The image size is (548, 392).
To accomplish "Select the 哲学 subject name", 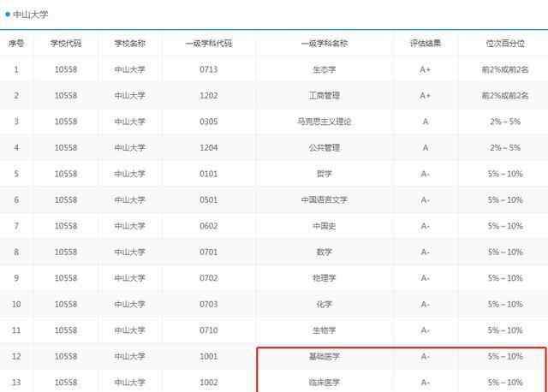I will [325, 174].
